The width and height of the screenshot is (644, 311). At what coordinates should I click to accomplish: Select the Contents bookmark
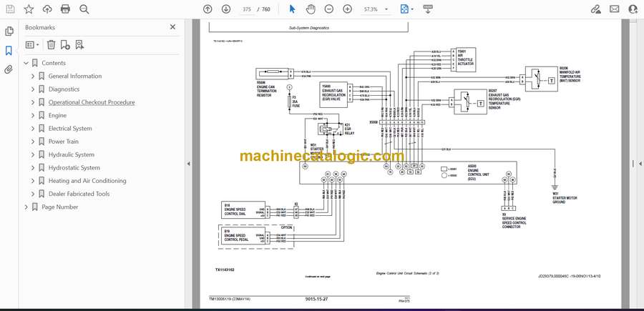pyautogui.click(x=54, y=63)
